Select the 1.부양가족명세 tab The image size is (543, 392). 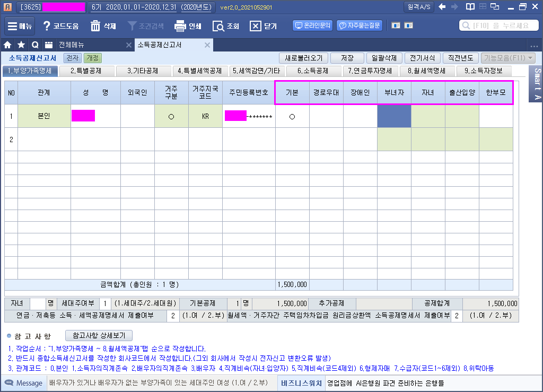click(30, 71)
